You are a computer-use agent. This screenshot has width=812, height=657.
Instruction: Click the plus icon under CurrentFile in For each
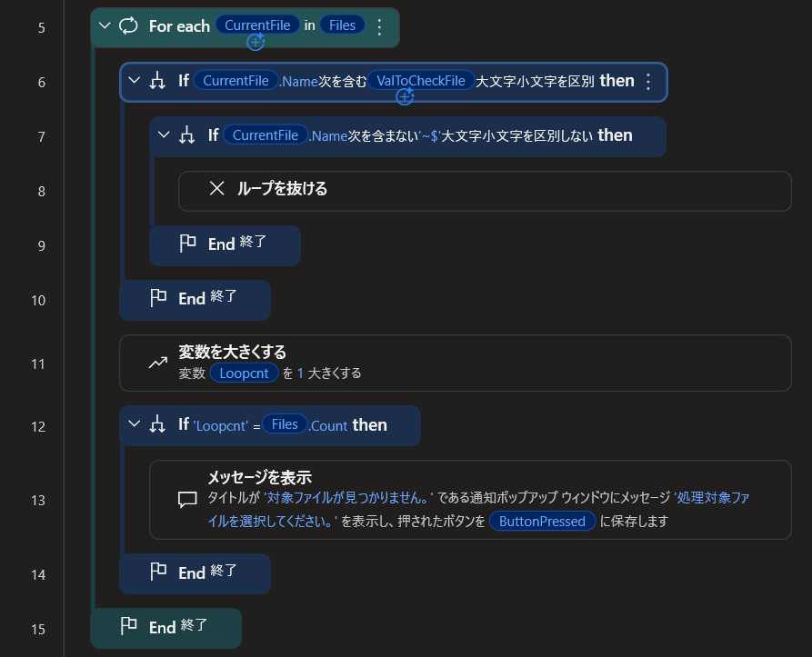[x=256, y=42]
